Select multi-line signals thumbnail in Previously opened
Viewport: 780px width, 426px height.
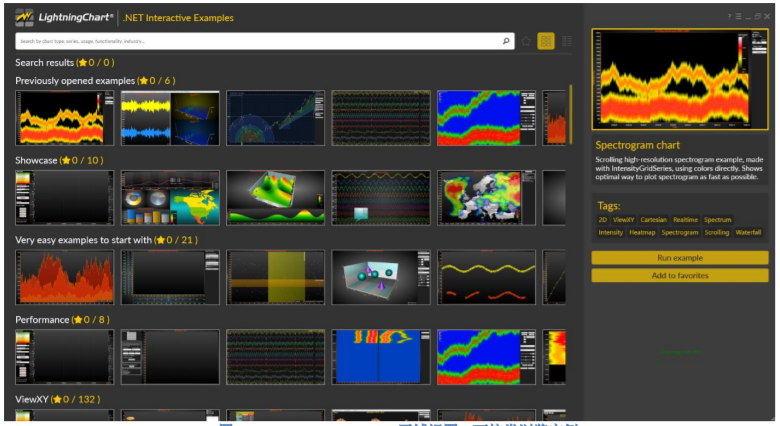point(381,118)
